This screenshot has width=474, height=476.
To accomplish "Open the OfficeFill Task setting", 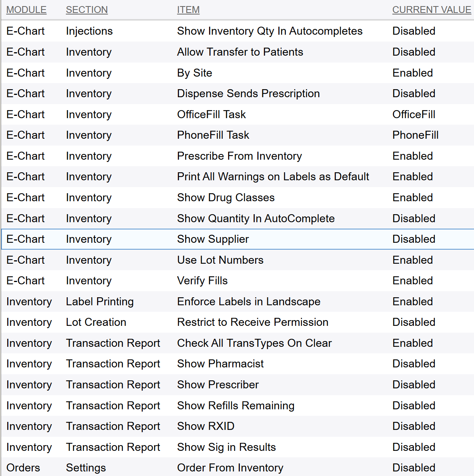I will 211,115.
